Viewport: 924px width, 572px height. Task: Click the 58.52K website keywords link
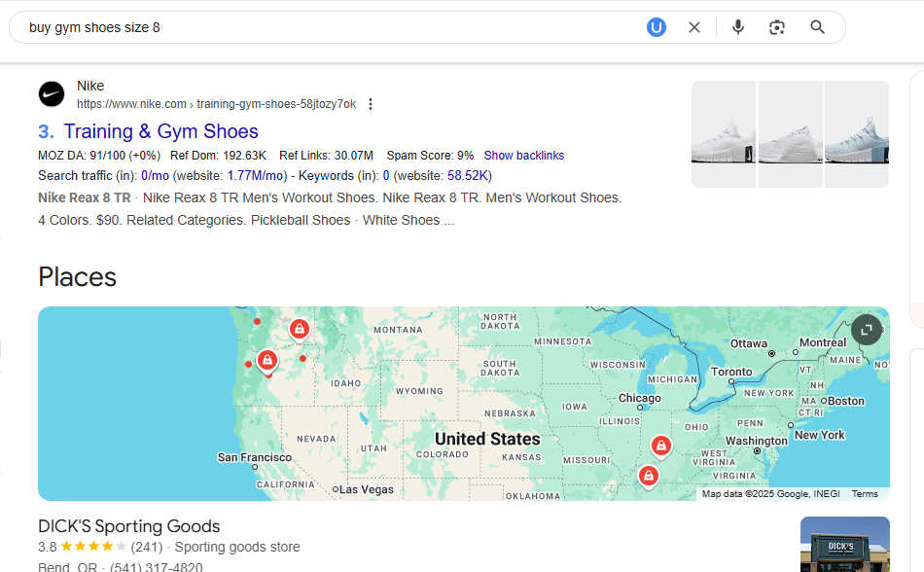click(467, 175)
